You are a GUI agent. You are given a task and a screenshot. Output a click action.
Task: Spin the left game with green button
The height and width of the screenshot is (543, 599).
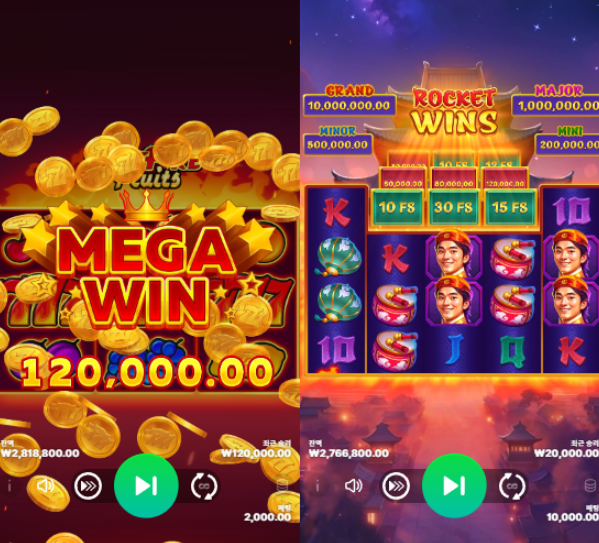(146, 486)
